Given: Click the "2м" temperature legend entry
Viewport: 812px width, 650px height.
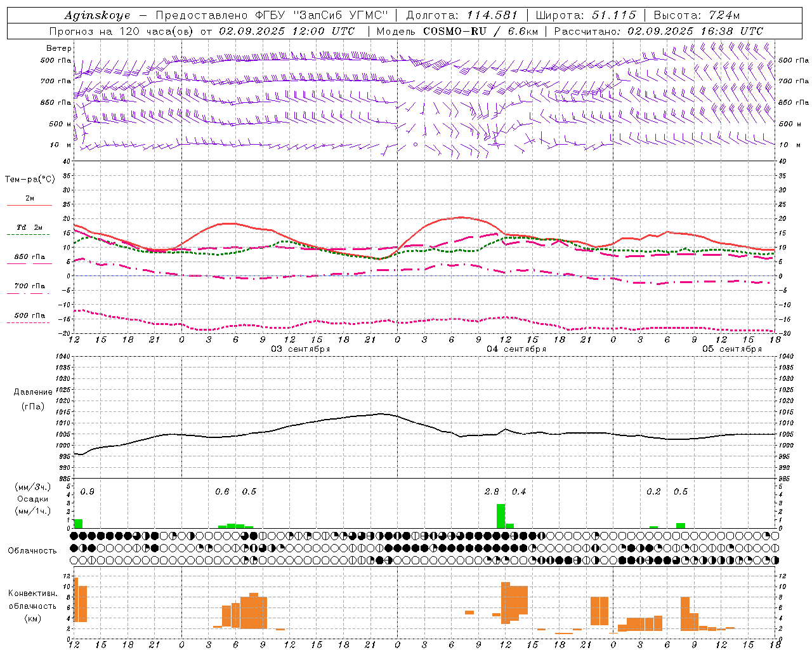Looking at the screenshot, I should coord(30,199).
